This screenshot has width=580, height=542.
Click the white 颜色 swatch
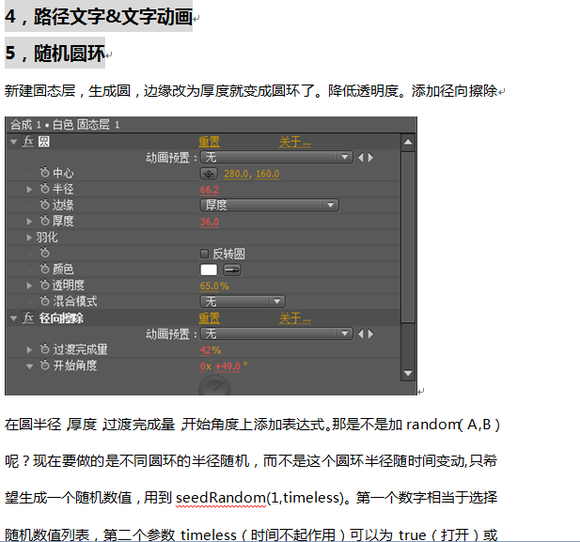click(209, 270)
